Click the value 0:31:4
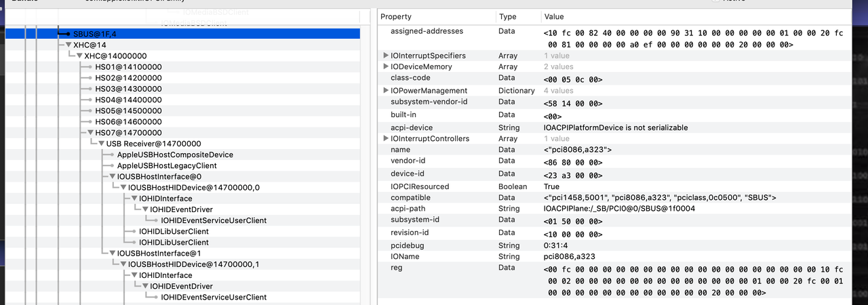This screenshot has height=305, width=868. tap(555, 245)
